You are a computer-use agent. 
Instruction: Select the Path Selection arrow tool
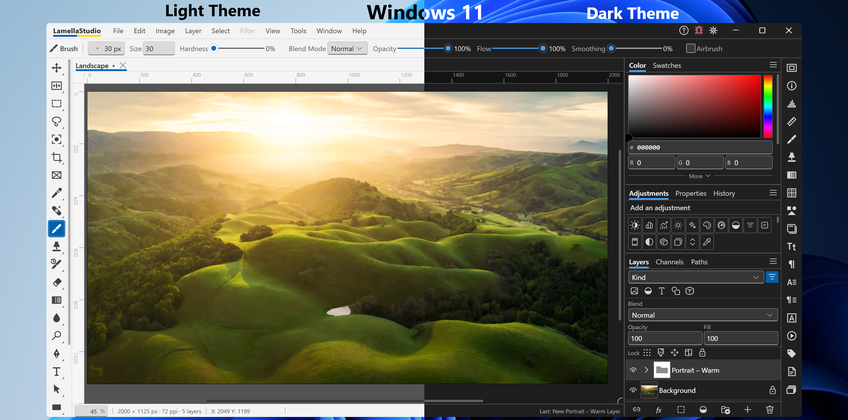point(56,389)
